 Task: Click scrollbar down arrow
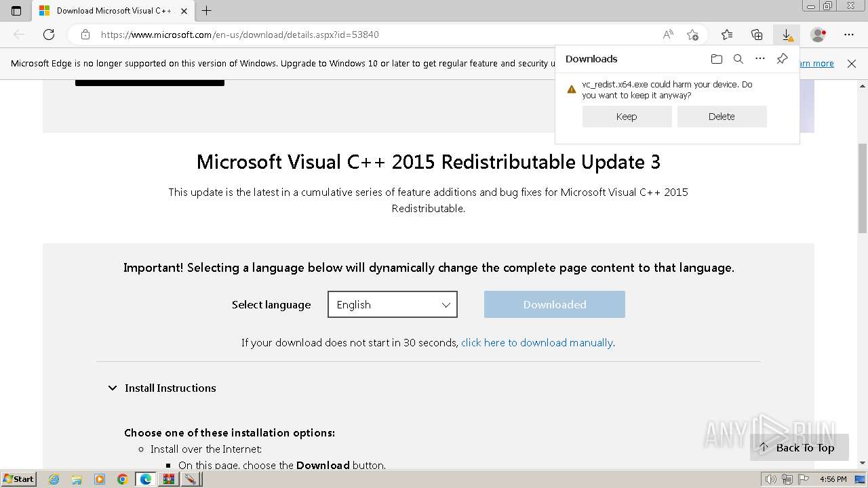(x=863, y=462)
